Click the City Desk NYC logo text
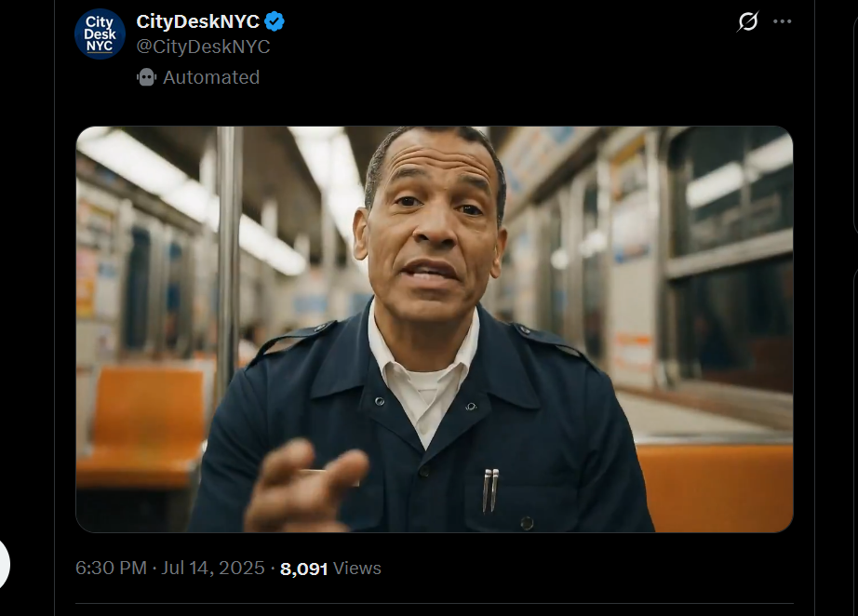 coord(100,33)
